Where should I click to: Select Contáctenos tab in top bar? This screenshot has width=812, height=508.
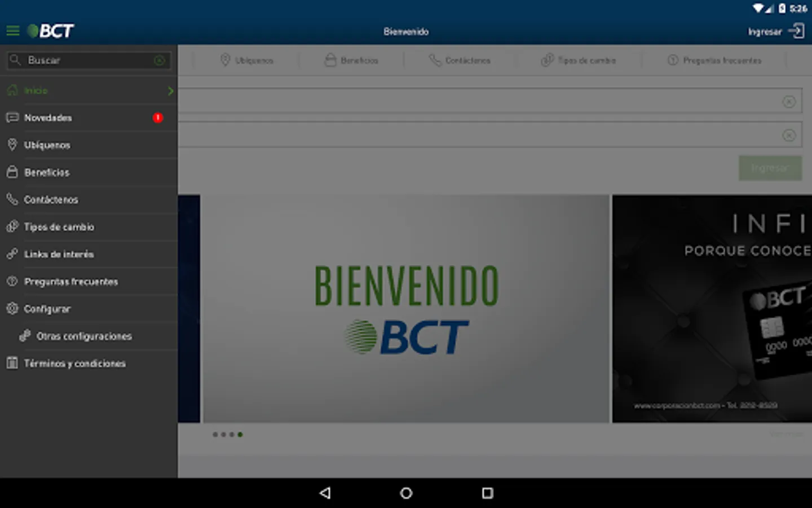(x=460, y=60)
